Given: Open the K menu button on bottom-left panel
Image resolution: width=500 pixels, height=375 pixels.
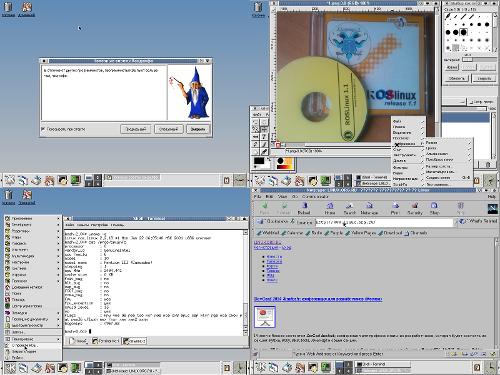Looking at the screenshot, I should (x=10, y=368).
